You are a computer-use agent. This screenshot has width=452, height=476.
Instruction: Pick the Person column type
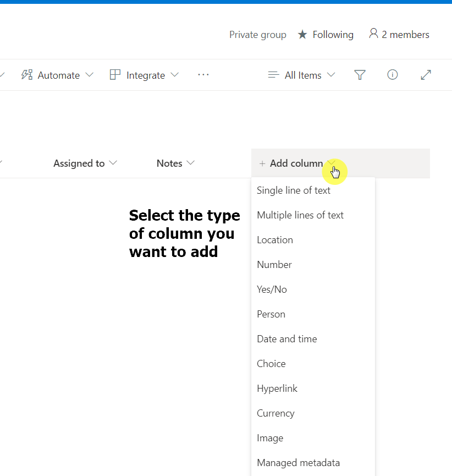[x=313, y=314]
